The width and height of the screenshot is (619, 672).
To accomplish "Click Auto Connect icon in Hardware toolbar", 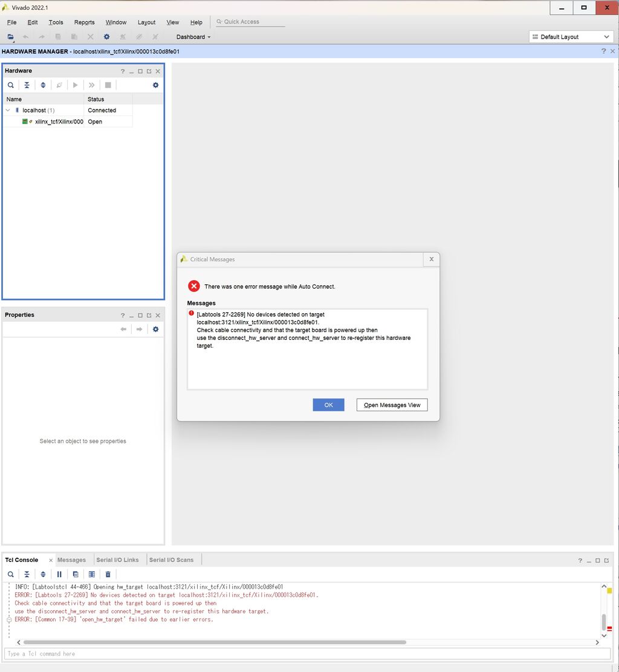I will [x=59, y=85].
